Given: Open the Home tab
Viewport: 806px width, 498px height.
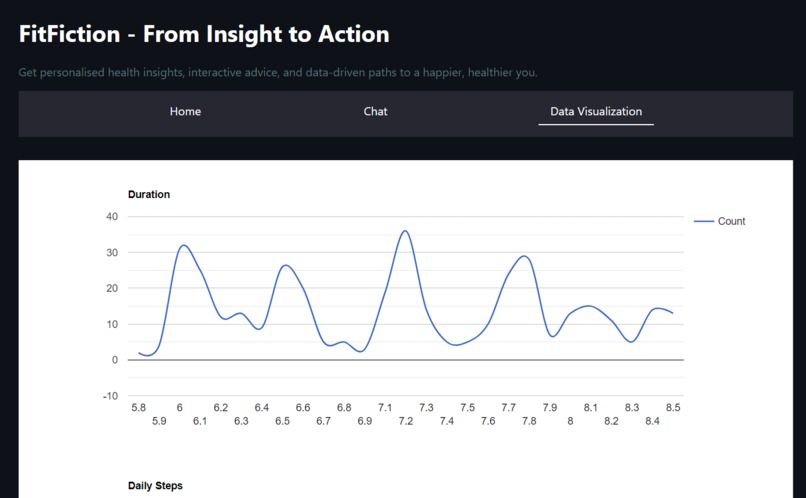Looking at the screenshot, I should pyautogui.click(x=185, y=112).
